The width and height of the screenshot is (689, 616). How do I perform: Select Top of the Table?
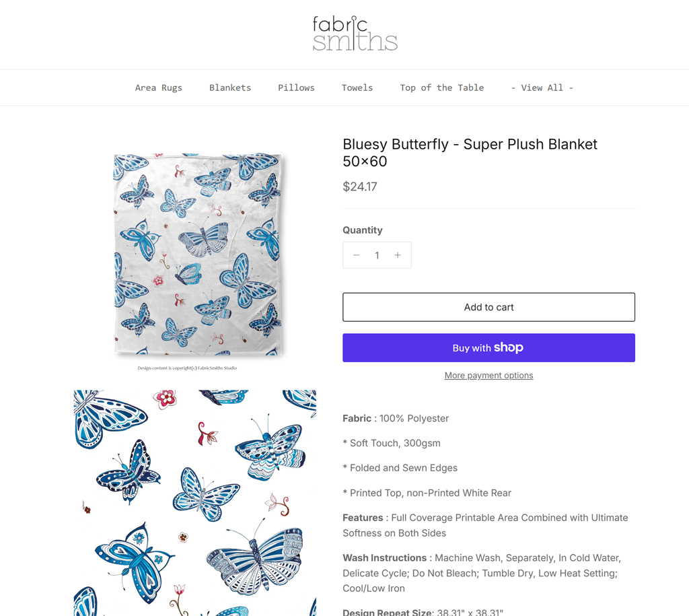click(x=442, y=88)
